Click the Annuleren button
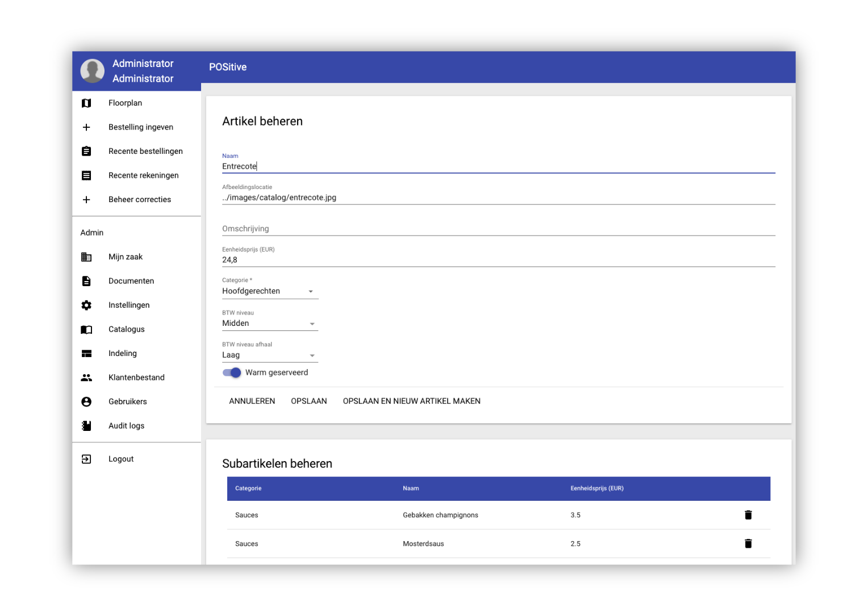 252,401
